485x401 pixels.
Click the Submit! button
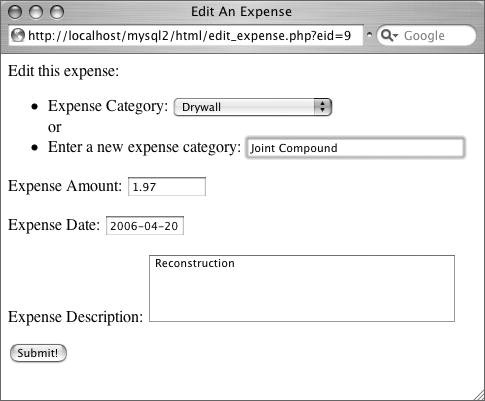click(38, 353)
